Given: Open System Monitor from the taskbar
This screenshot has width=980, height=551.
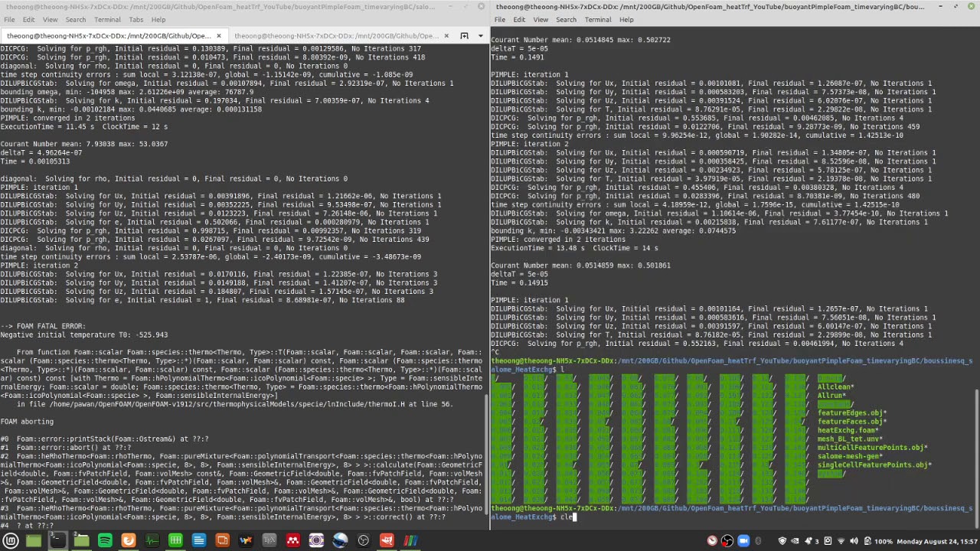Looking at the screenshot, I should pos(152,541).
